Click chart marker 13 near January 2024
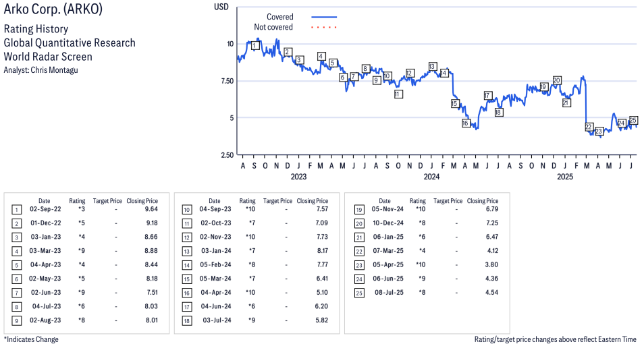The height and width of the screenshot is (344, 644). 431,67
